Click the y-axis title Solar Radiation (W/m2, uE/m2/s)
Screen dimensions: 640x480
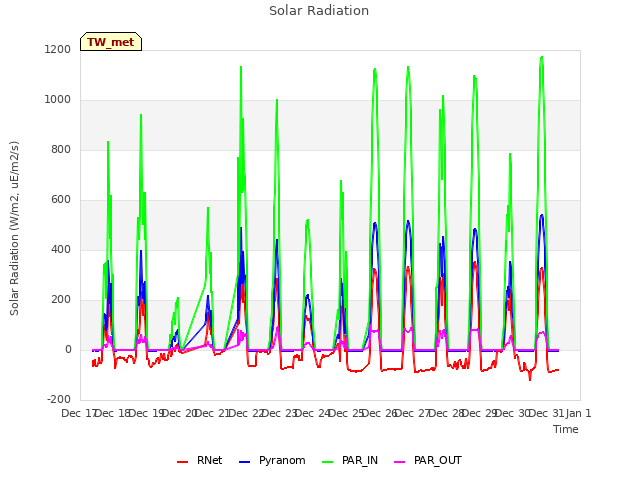[x=14, y=228]
